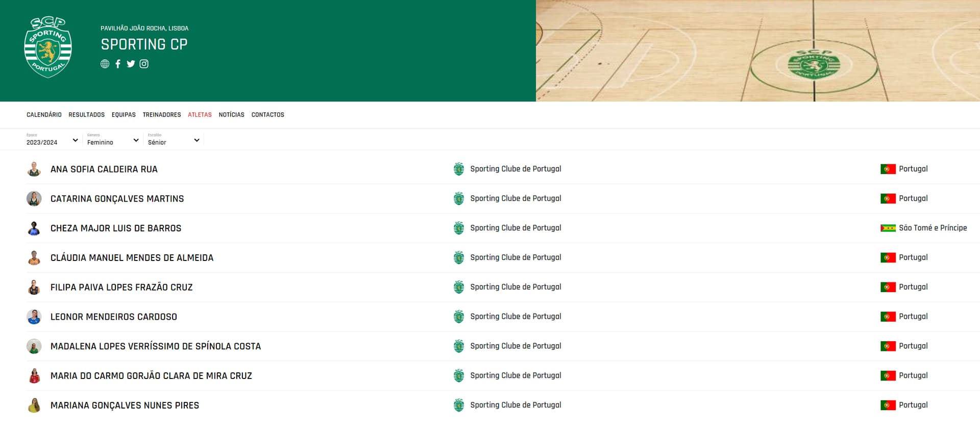Click Madalena Lopes Veríssimo's avatar
980x428 pixels.
click(34, 346)
